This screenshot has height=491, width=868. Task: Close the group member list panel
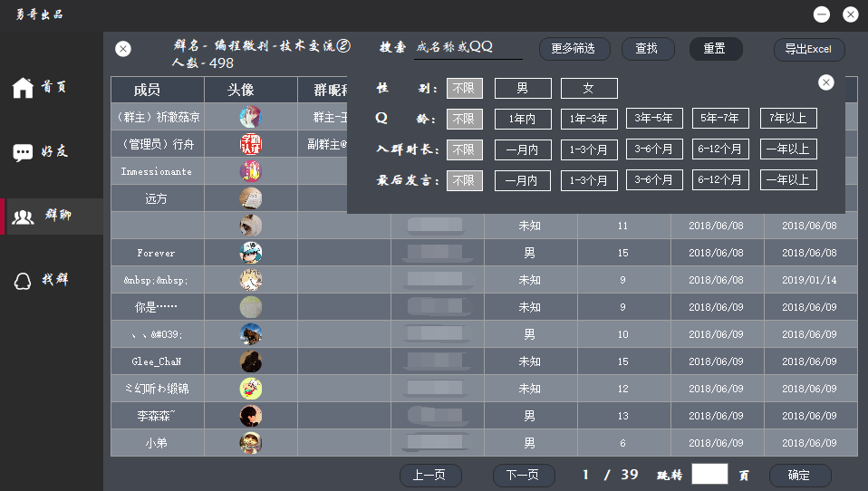point(123,49)
